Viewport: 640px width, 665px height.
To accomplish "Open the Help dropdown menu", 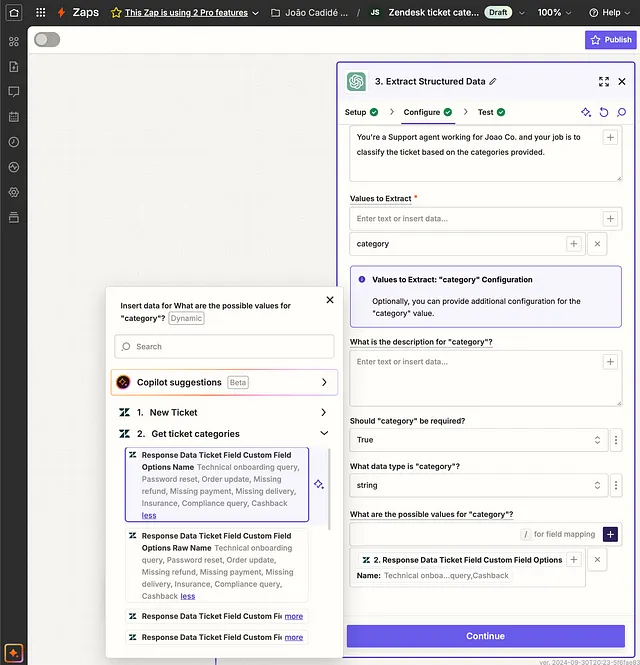I will (609, 13).
